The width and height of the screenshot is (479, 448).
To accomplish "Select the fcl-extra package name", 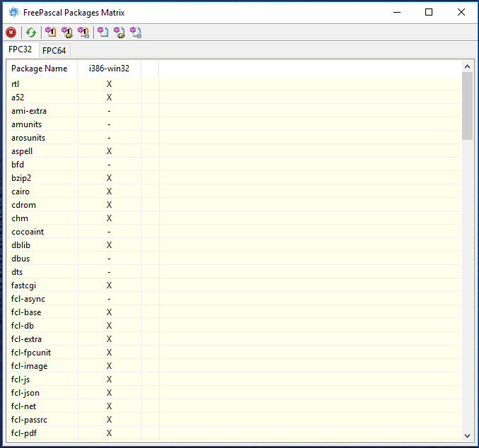I will click(26, 339).
